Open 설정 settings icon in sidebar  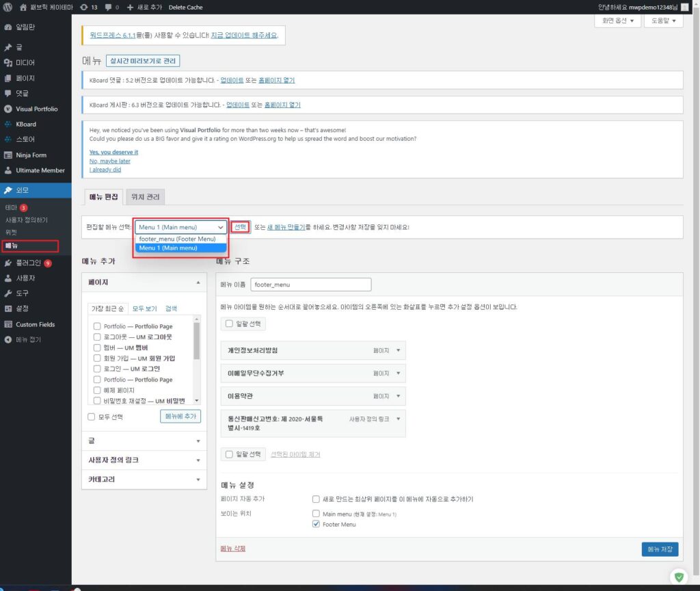point(8,308)
